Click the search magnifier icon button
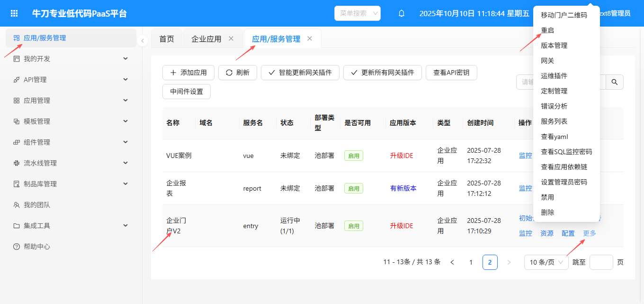Screen dimensions: 644x304 click(x=615, y=82)
